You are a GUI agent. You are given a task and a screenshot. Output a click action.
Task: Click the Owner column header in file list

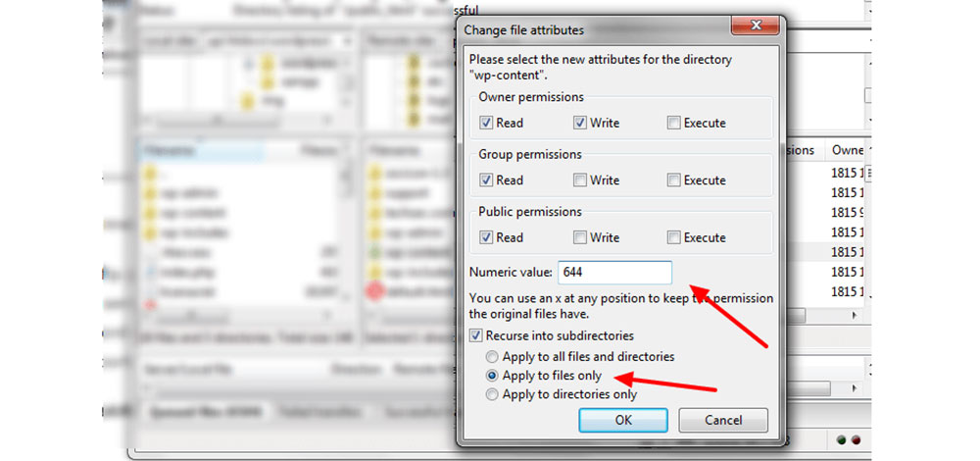click(x=847, y=150)
